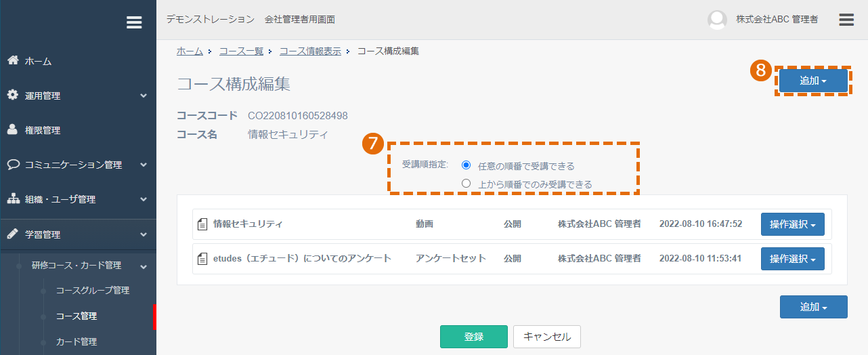Click the date 2022-08-10 11:53:41
The image size is (868, 355).
pyautogui.click(x=701, y=259)
